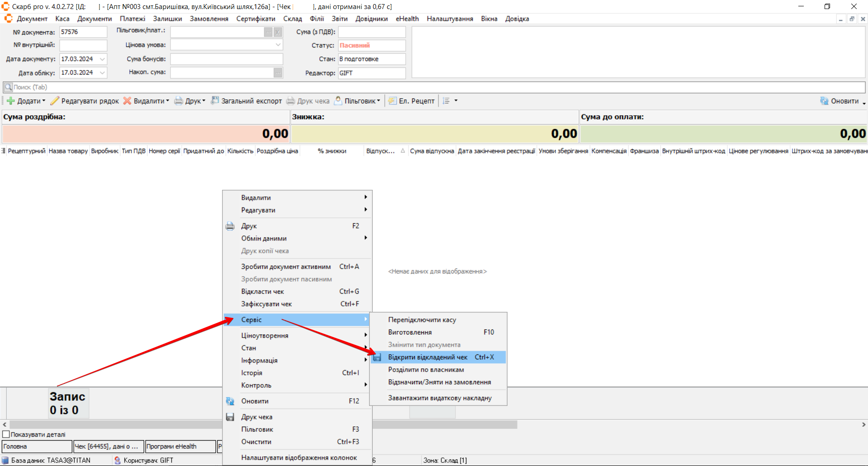Select Відкрити відкладений чек in submenu

pyautogui.click(x=427, y=357)
